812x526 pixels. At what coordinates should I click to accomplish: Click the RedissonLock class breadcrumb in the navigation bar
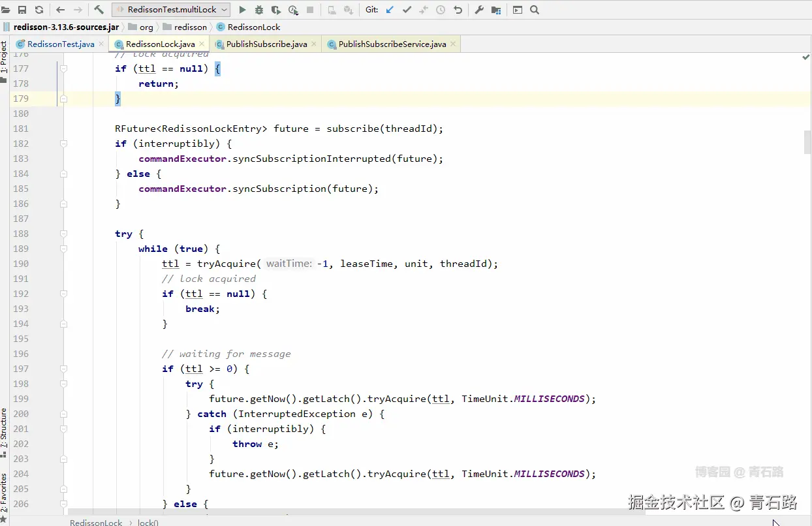(248, 27)
